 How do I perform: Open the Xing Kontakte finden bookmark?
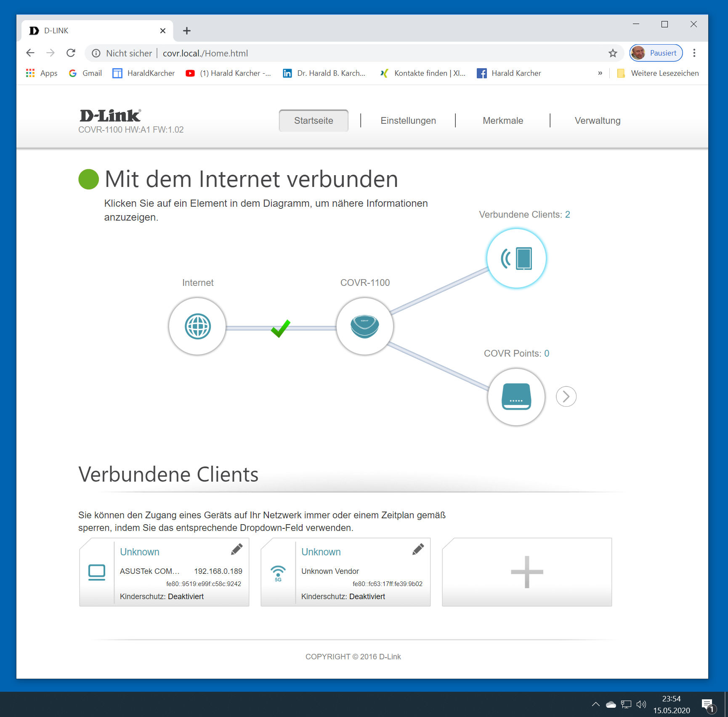point(423,73)
